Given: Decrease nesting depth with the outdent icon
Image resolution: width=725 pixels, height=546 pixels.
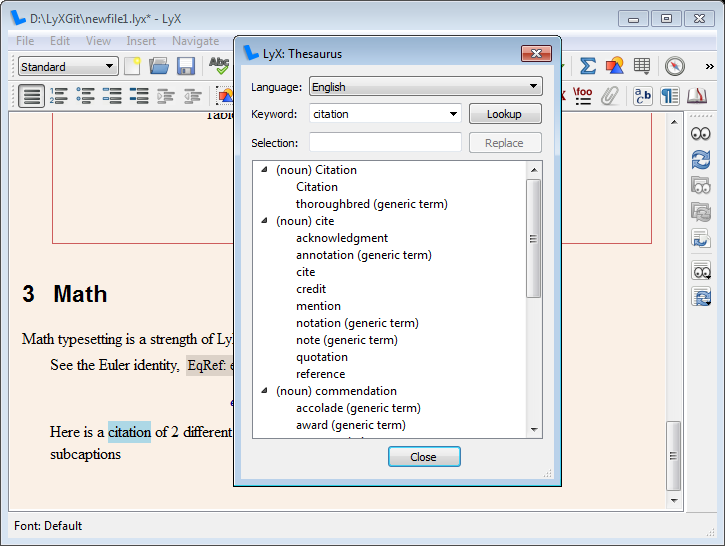Looking at the screenshot, I should coord(192,96).
